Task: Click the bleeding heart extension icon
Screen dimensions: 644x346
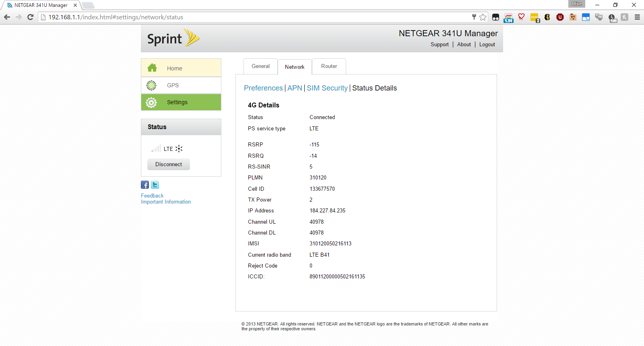Action: click(x=521, y=17)
